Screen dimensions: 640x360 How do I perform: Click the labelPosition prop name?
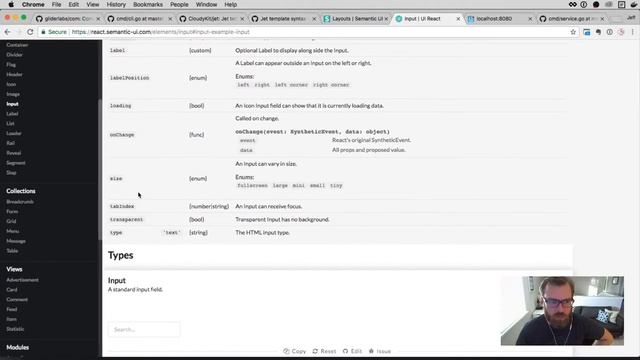click(129, 78)
